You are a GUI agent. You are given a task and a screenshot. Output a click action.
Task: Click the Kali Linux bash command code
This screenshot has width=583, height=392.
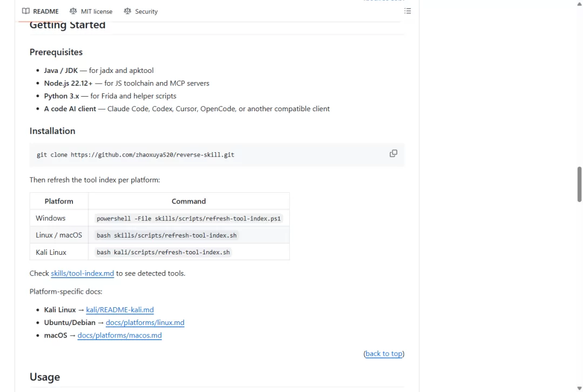163,253
